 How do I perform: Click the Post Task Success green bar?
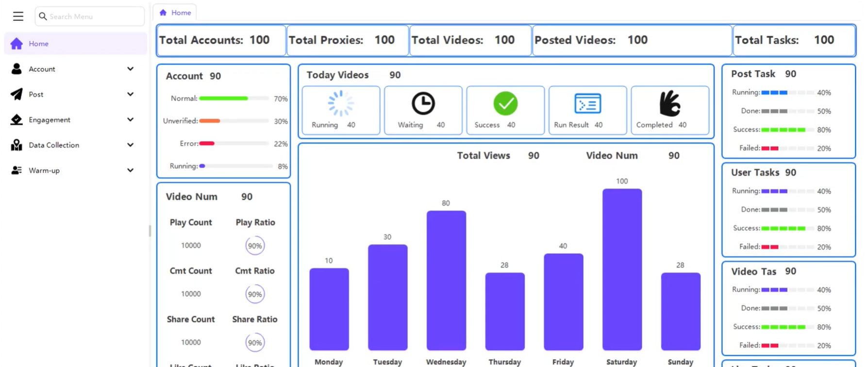tap(783, 130)
